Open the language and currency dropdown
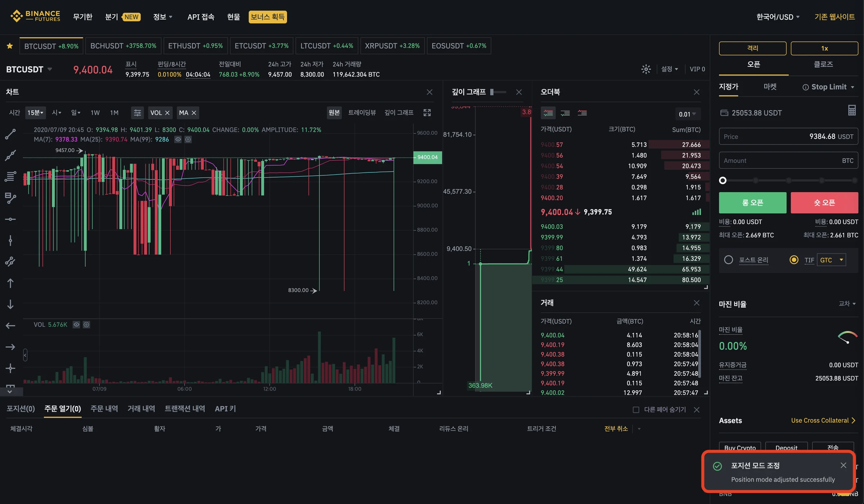 coord(778,17)
